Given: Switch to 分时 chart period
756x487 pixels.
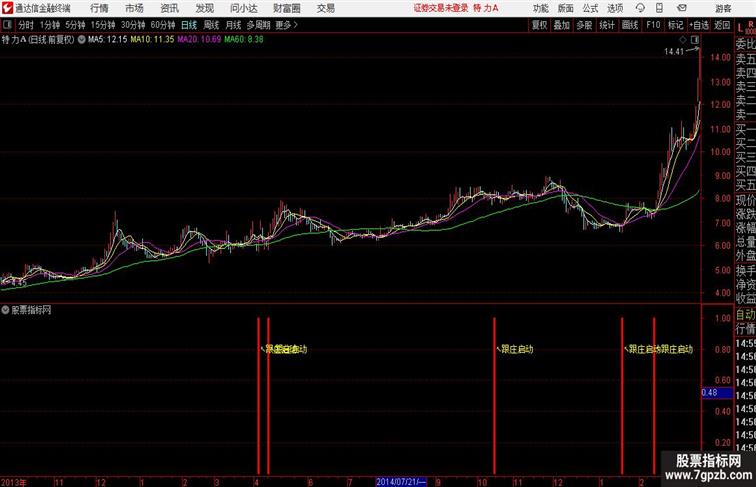Looking at the screenshot, I should 26,25.
